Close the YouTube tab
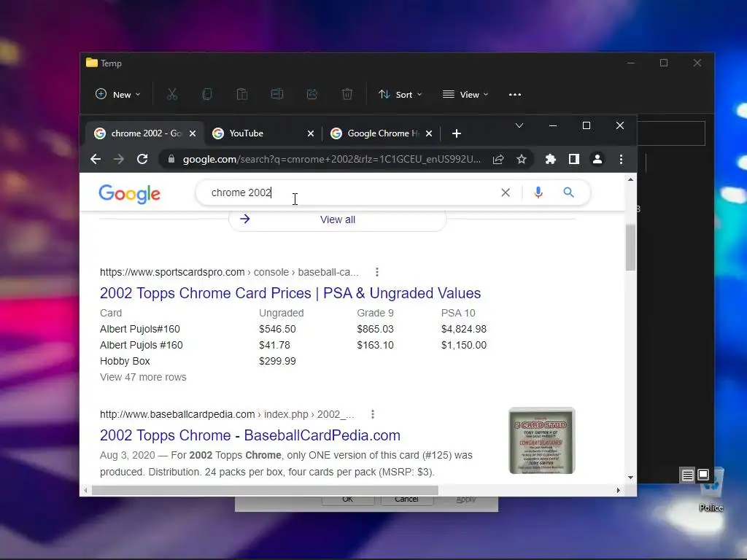 tap(311, 133)
